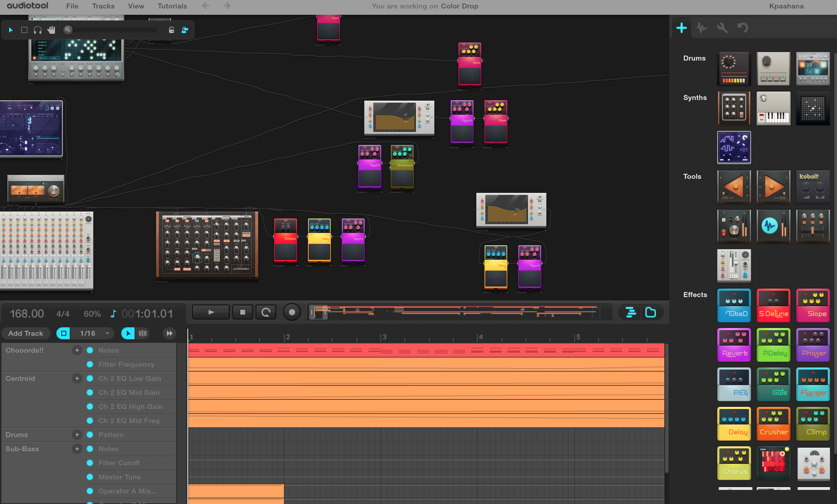Click the song overview position handle

pyautogui.click(x=318, y=312)
